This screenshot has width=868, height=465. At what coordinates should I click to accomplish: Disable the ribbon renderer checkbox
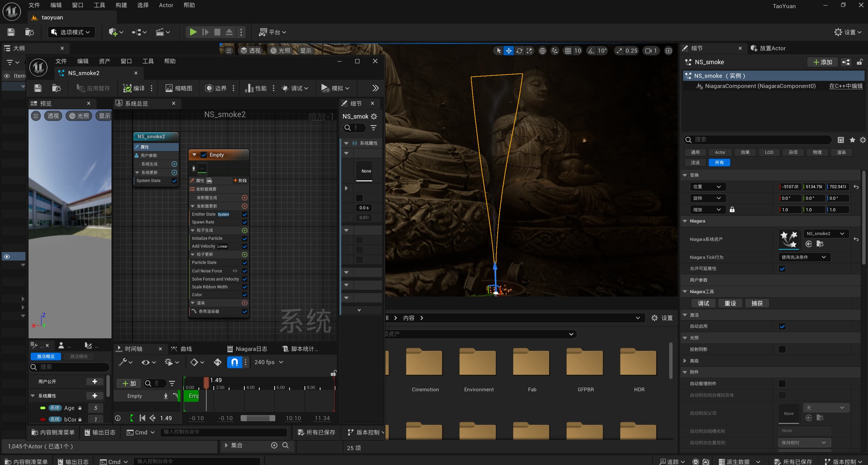coord(244,311)
